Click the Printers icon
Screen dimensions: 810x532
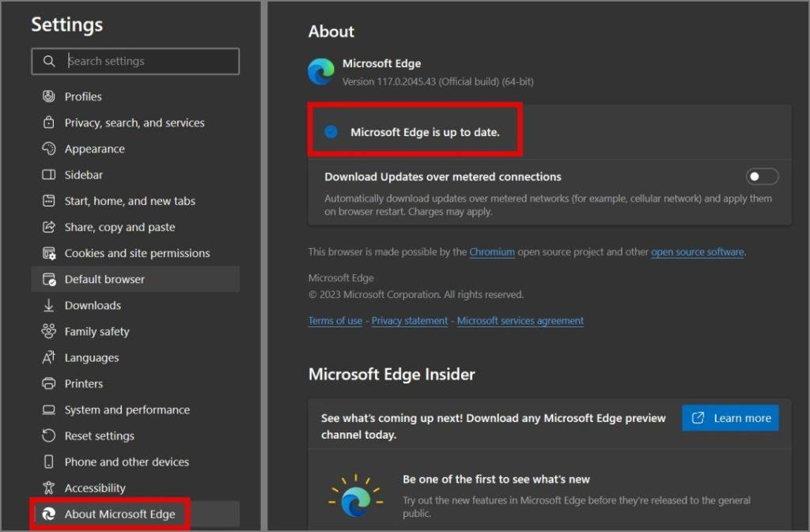[x=48, y=383]
